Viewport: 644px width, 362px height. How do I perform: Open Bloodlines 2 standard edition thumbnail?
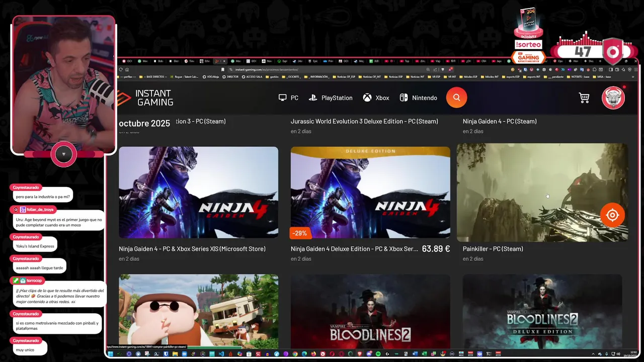(x=370, y=311)
